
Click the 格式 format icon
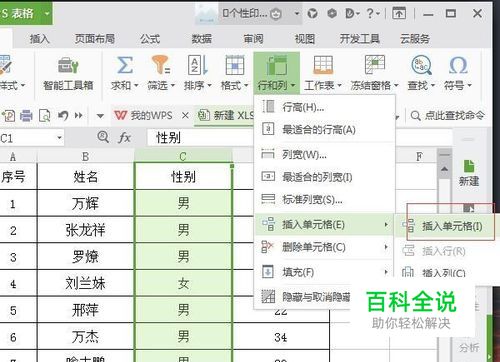click(x=235, y=65)
